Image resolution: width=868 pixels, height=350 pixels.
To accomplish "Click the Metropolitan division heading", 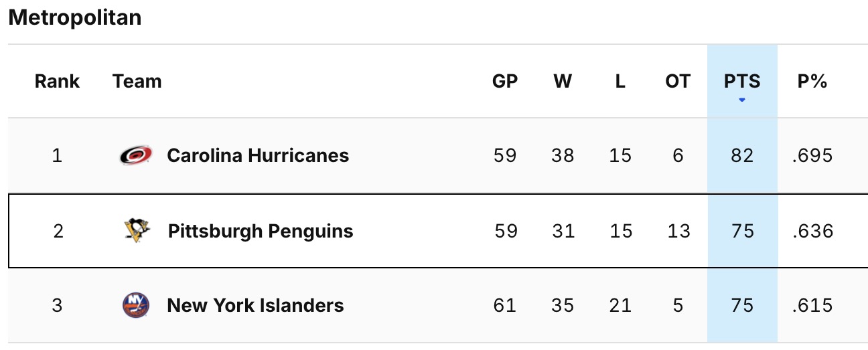I will pos(75,17).
